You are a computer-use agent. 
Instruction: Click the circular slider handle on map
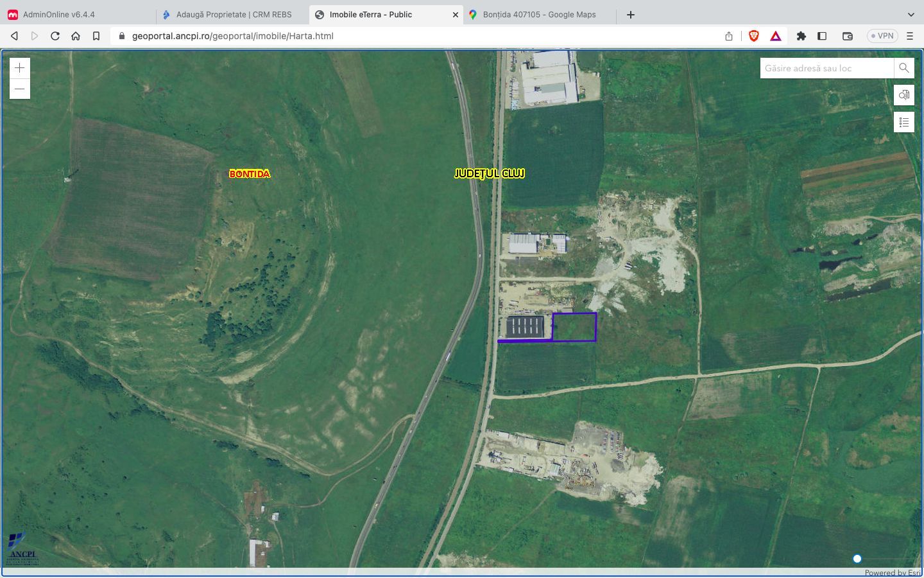click(x=857, y=559)
